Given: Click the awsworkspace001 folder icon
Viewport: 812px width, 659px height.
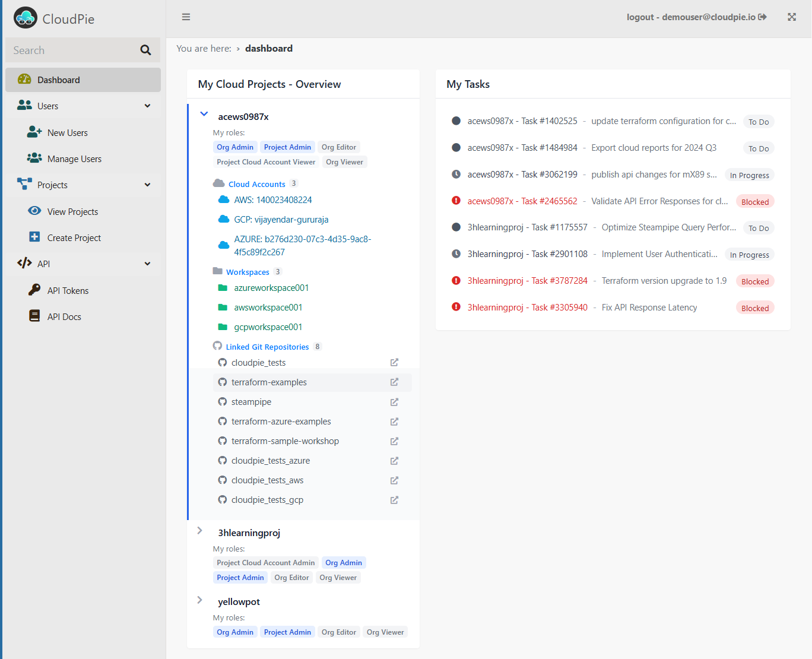Looking at the screenshot, I should pyautogui.click(x=223, y=308).
